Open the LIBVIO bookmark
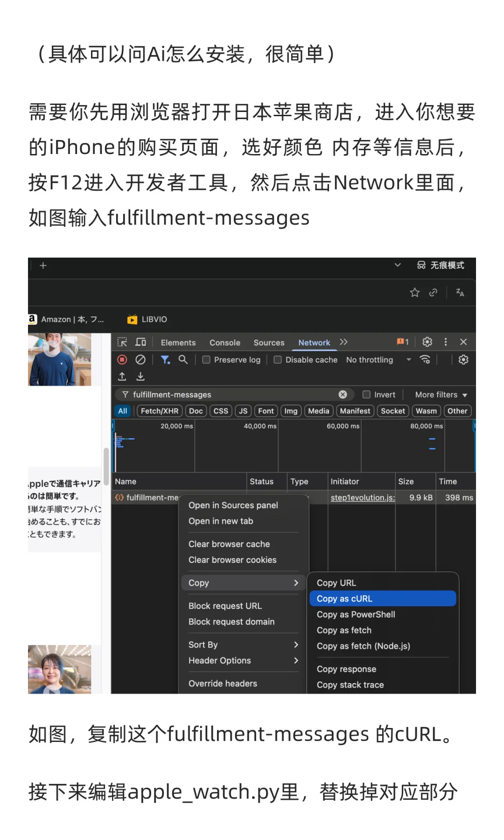 147,319
